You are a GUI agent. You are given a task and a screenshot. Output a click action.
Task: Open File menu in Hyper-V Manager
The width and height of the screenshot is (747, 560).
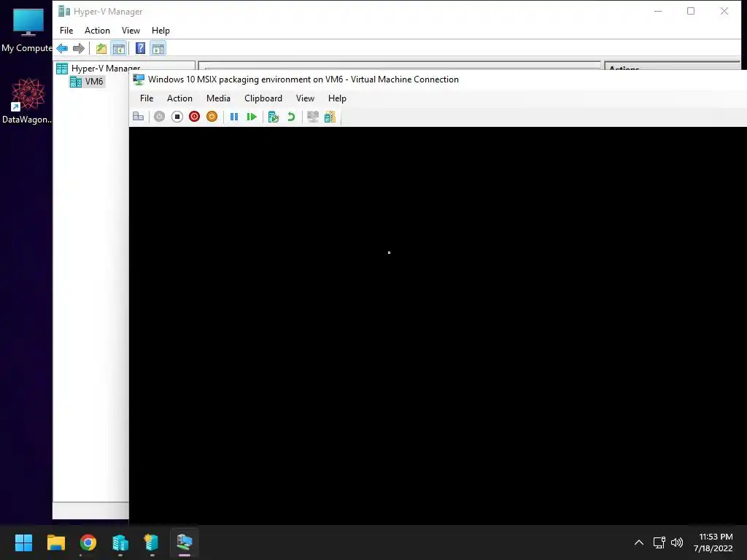(66, 31)
